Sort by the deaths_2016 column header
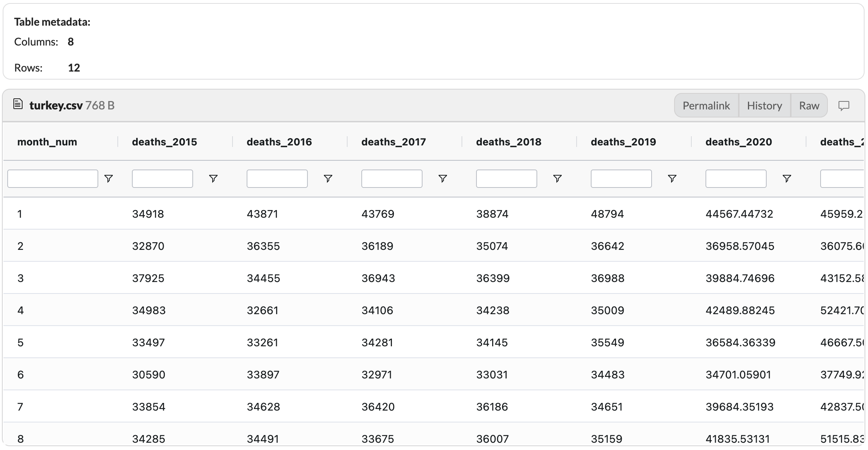 279,142
